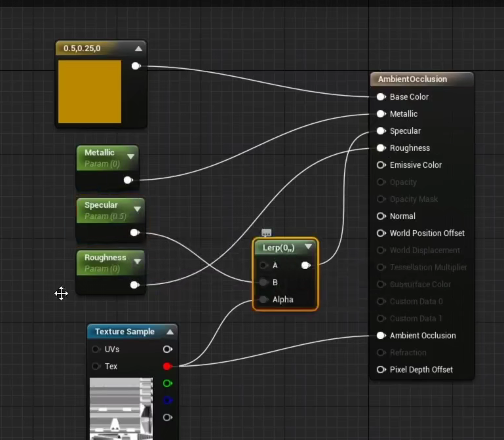This screenshot has width=504, height=440.
Task: Click the red channel output pin on Texture Sample
Action: coord(167,367)
